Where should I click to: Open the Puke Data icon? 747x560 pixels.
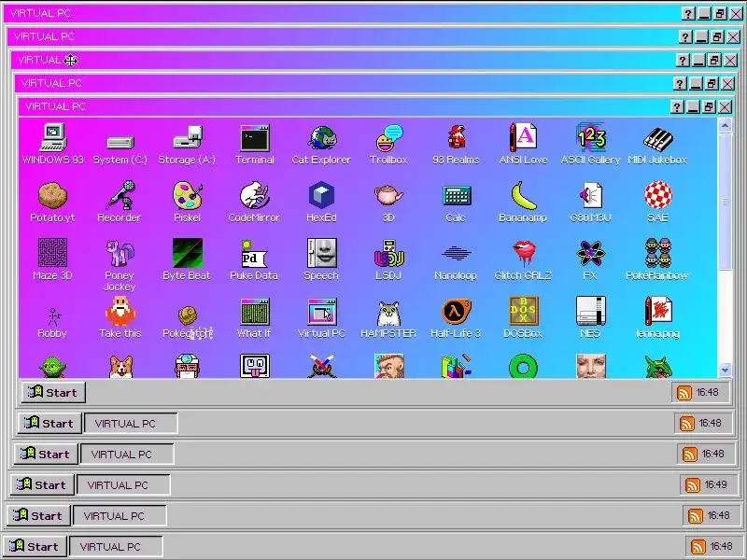[254, 253]
